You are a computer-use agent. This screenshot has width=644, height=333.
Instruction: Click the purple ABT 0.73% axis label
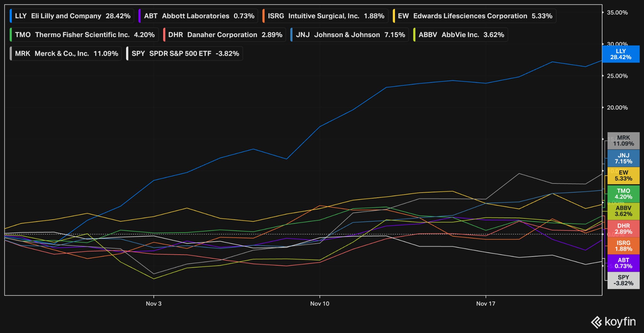624,263
